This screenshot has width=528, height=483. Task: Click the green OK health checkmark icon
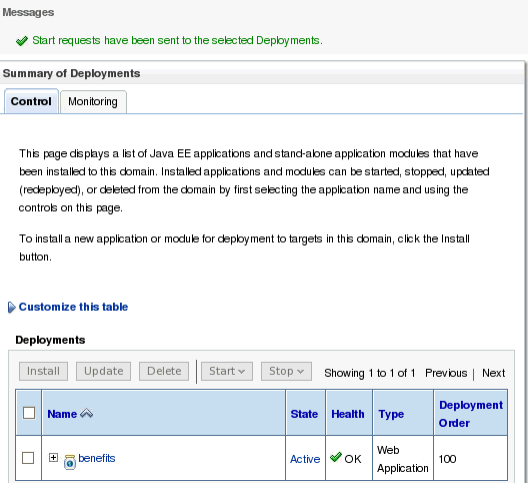tap(336, 457)
